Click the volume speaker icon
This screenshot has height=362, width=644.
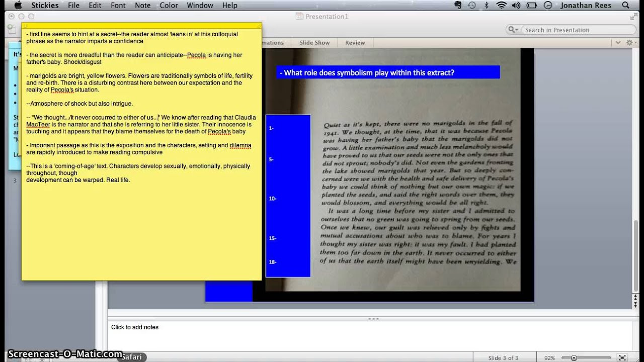pos(516,6)
